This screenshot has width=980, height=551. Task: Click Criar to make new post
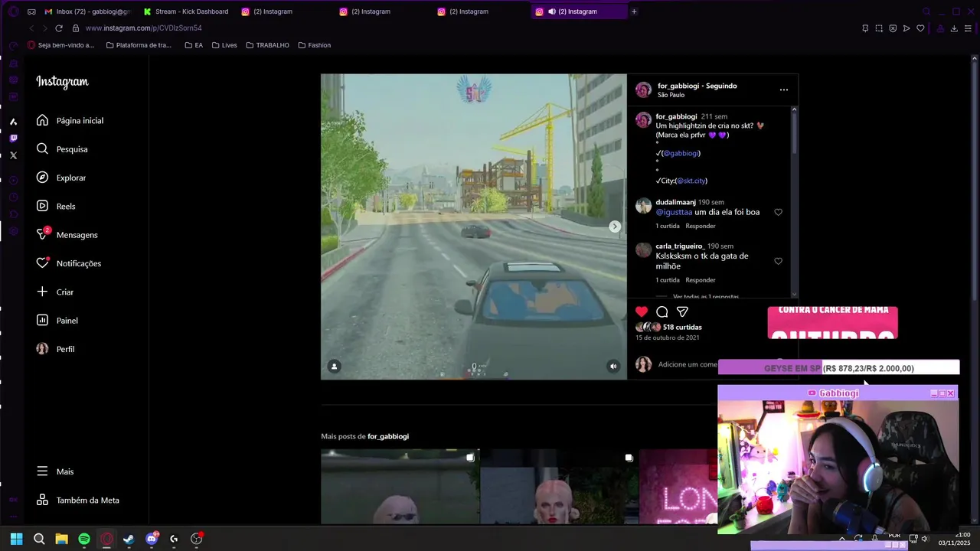(x=55, y=292)
